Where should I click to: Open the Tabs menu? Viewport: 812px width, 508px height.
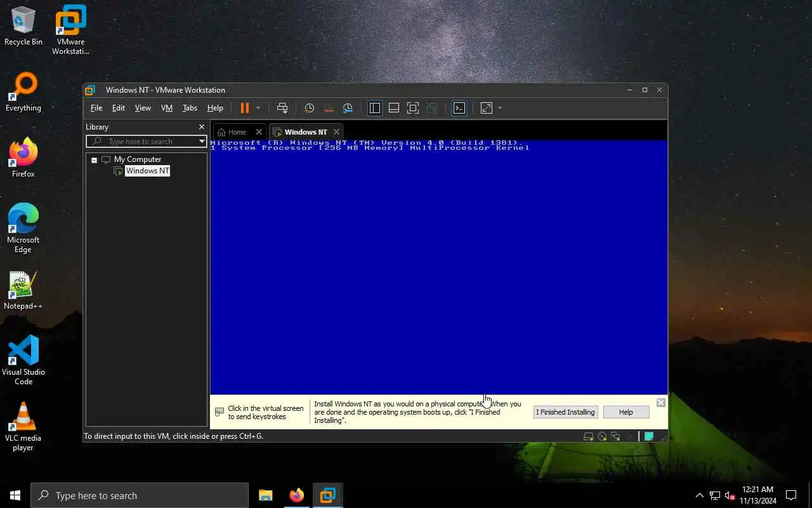pyautogui.click(x=190, y=108)
